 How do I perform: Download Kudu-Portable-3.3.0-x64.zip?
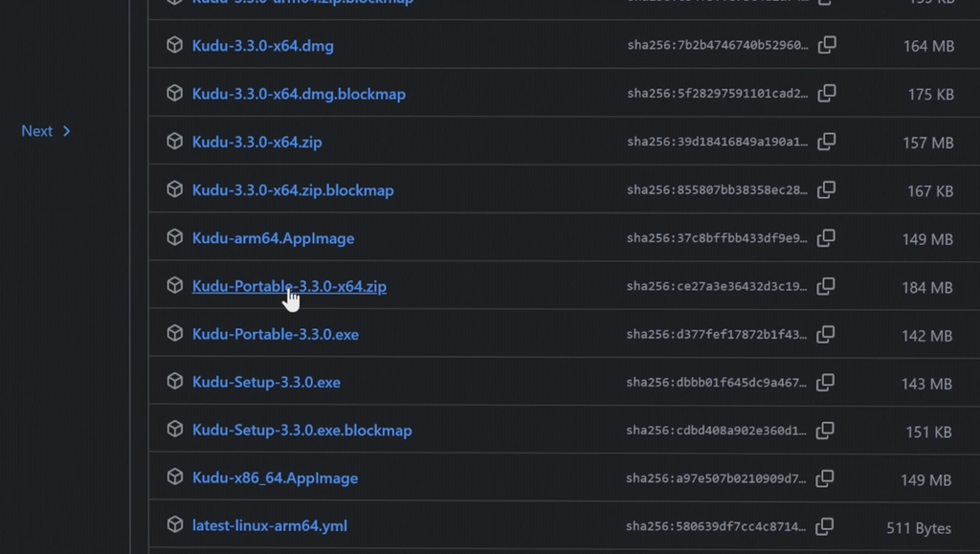pos(289,286)
